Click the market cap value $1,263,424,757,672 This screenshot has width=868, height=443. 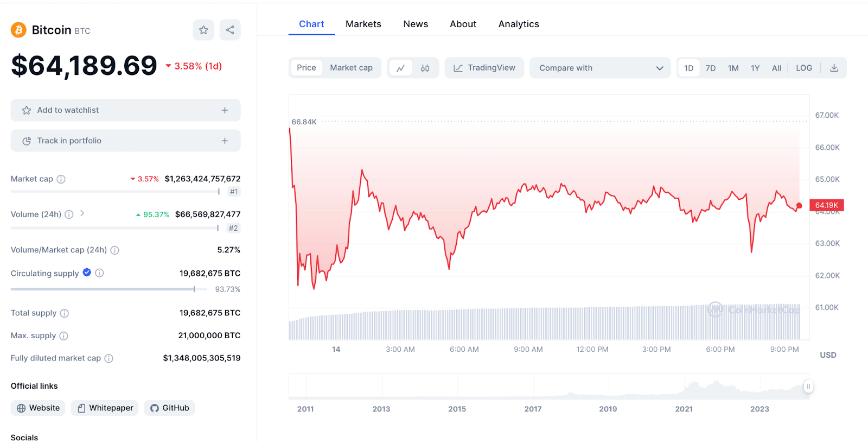[202, 179]
